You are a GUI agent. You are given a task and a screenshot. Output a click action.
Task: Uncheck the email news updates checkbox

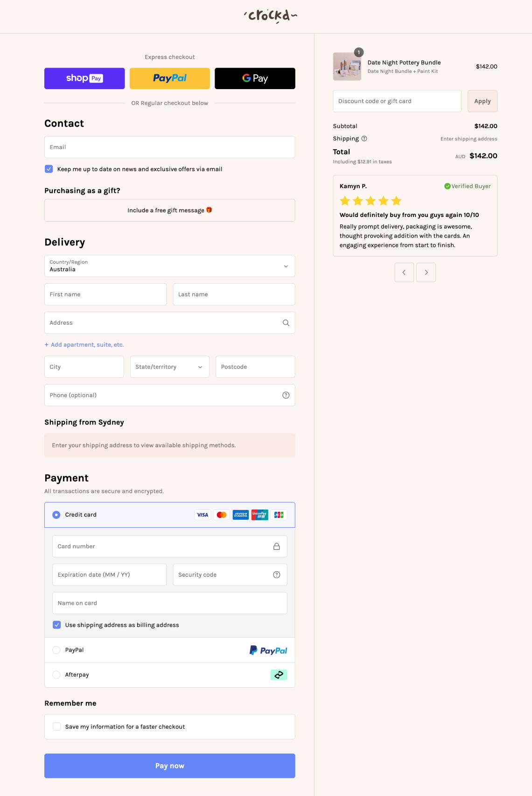tap(49, 169)
